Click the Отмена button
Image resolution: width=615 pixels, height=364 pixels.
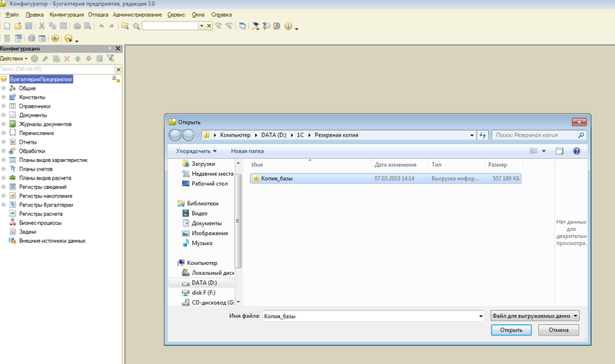(x=559, y=330)
